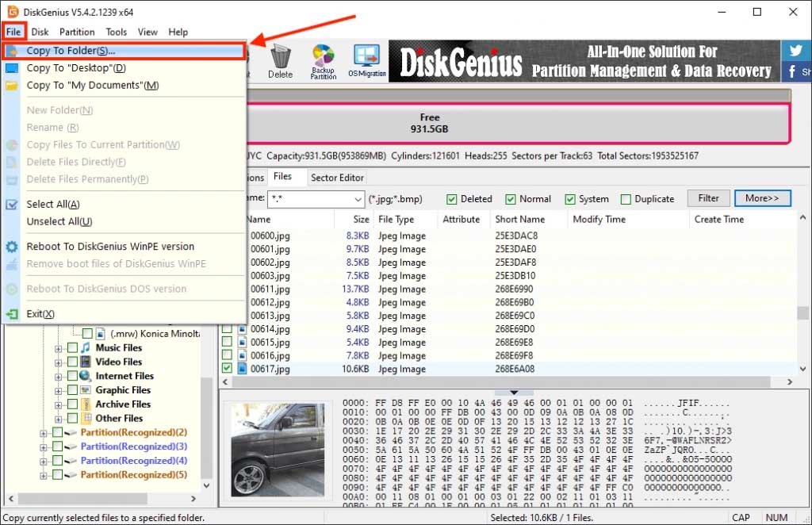Click the Konica Minolta .mrw file icon
The image size is (812, 525).
click(x=101, y=333)
